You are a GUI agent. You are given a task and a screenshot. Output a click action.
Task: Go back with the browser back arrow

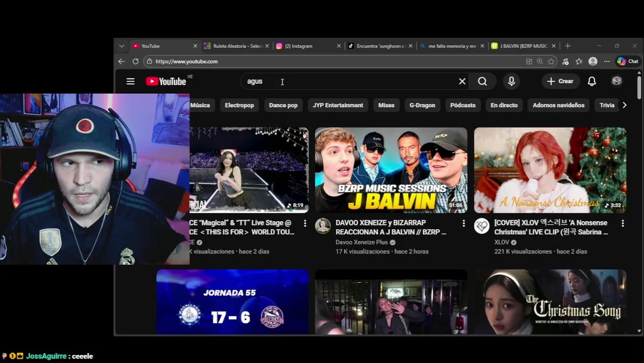[x=121, y=62]
